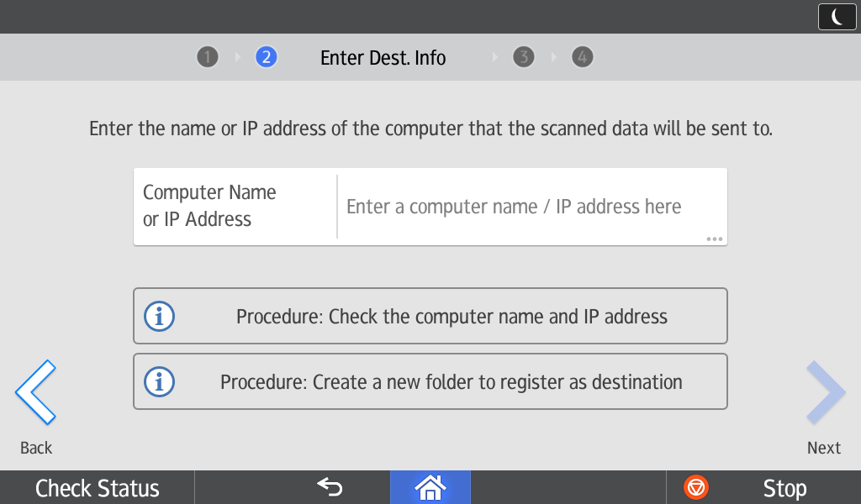Click the Enter Dest. Info step title
This screenshot has width=861, height=504.
coord(383,58)
